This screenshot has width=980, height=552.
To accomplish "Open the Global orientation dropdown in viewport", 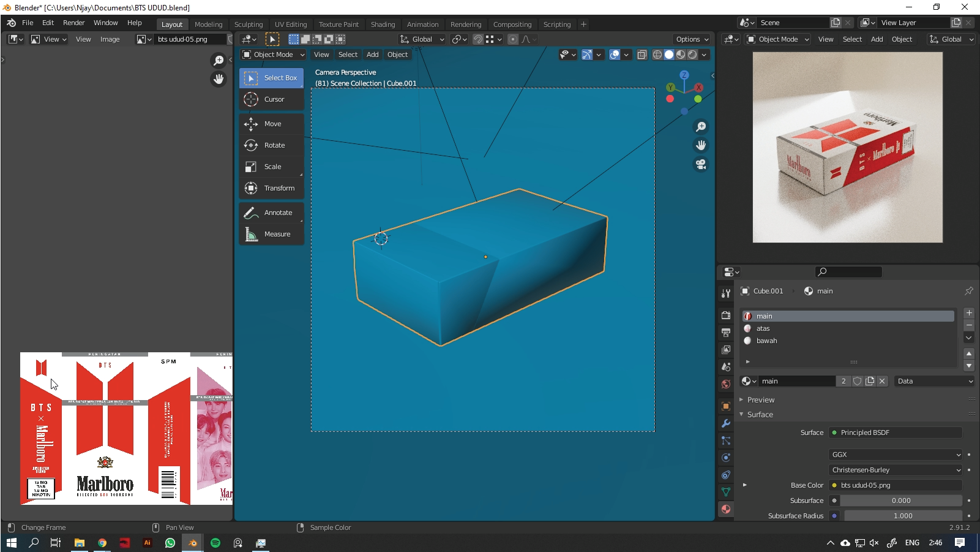I will click(422, 39).
